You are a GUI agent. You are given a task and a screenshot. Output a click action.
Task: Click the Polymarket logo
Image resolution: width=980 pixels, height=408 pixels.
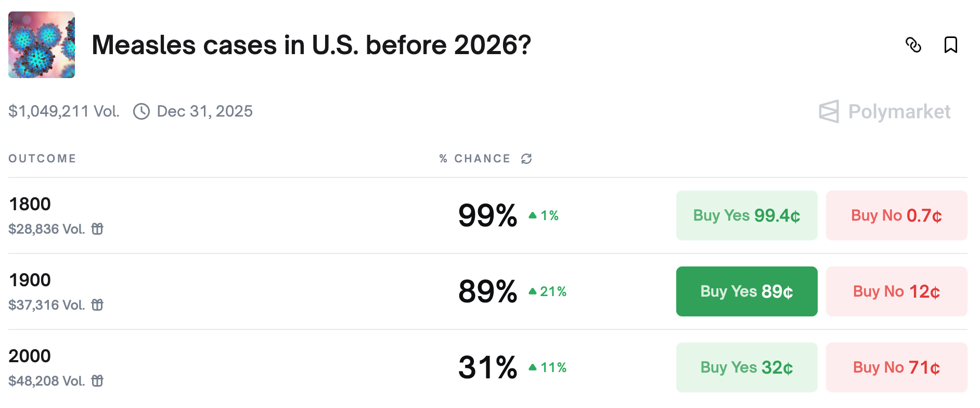884,111
